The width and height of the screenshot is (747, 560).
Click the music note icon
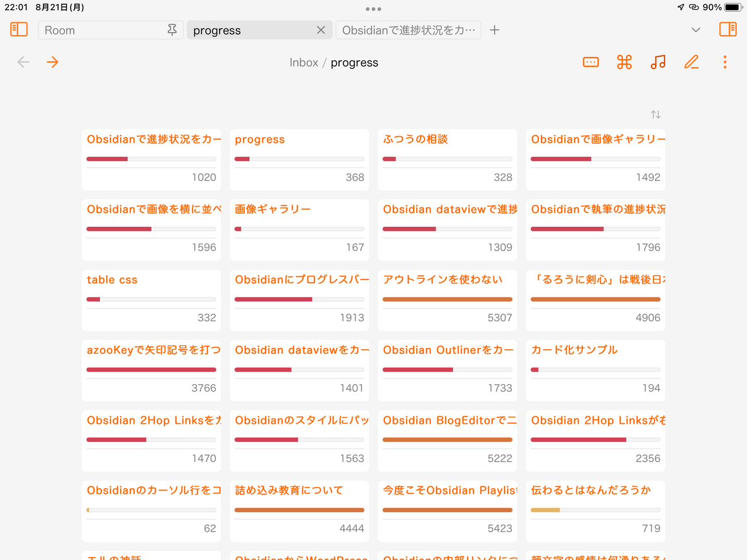658,62
